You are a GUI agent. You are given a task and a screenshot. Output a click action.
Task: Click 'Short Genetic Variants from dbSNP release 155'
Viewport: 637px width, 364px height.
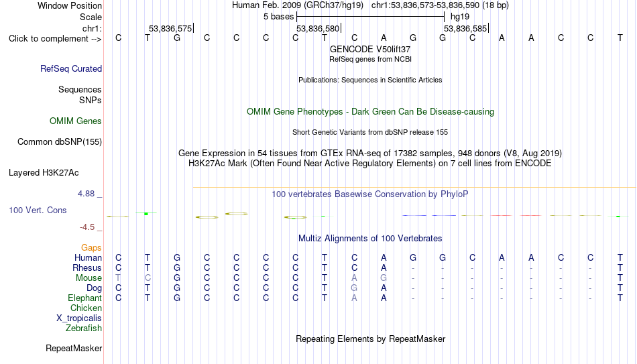point(370,133)
